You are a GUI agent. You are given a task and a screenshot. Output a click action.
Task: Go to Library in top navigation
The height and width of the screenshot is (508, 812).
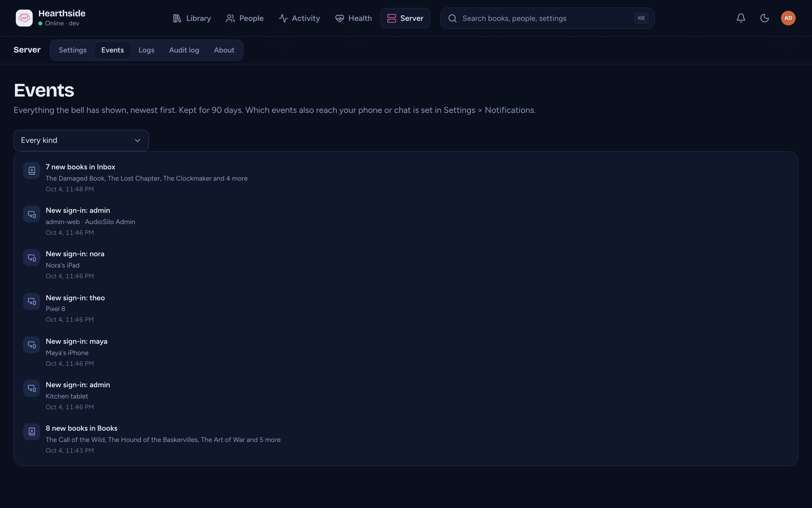[x=192, y=18]
